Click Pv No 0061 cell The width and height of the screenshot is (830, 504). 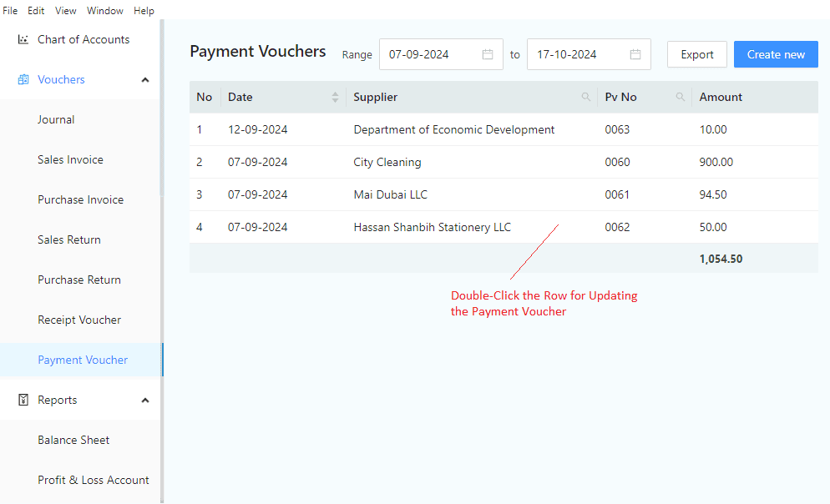[x=617, y=194]
